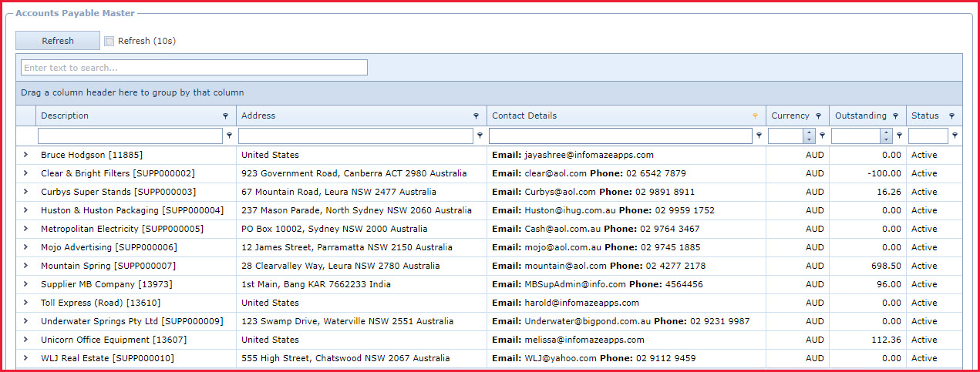Toggle the Refresh (10s) checkbox
980x372 pixels.
[109, 41]
